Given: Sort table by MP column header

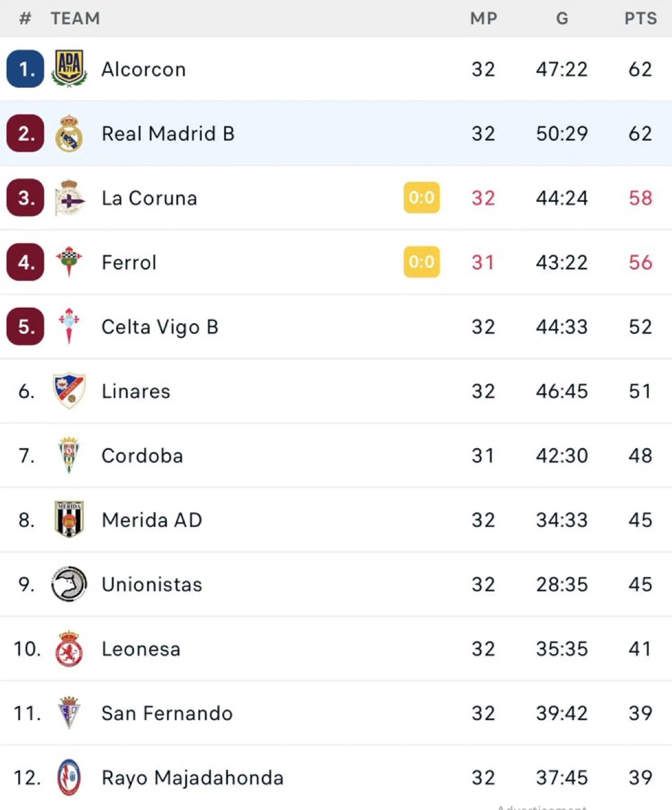Looking at the screenshot, I should 484,18.
